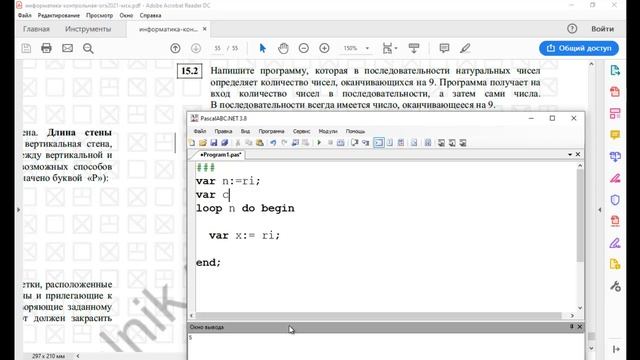This screenshot has width=640, height=360.
Task: Switch to the Главная tab
Action: click(36, 29)
